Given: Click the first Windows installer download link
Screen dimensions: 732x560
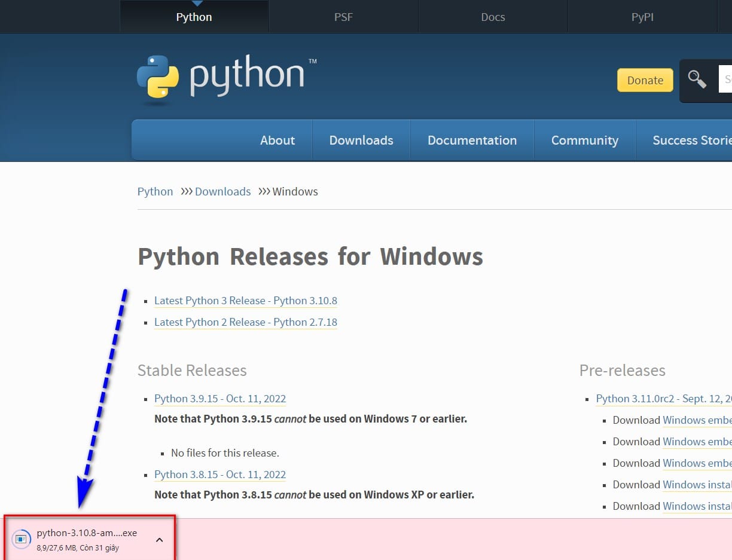Looking at the screenshot, I should point(697,485).
